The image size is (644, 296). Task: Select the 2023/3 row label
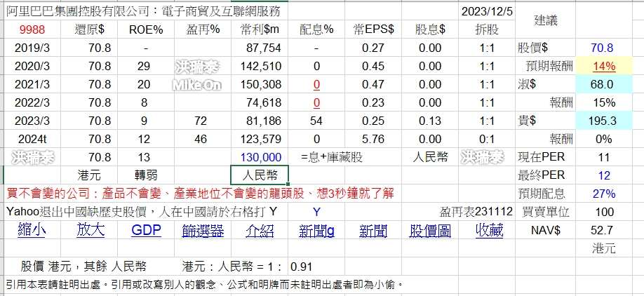[32, 121]
